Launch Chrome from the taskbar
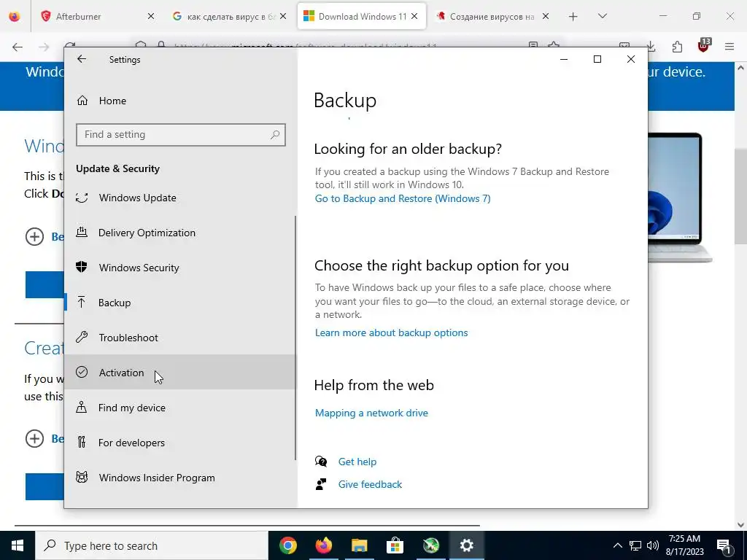 (x=287, y=545)
